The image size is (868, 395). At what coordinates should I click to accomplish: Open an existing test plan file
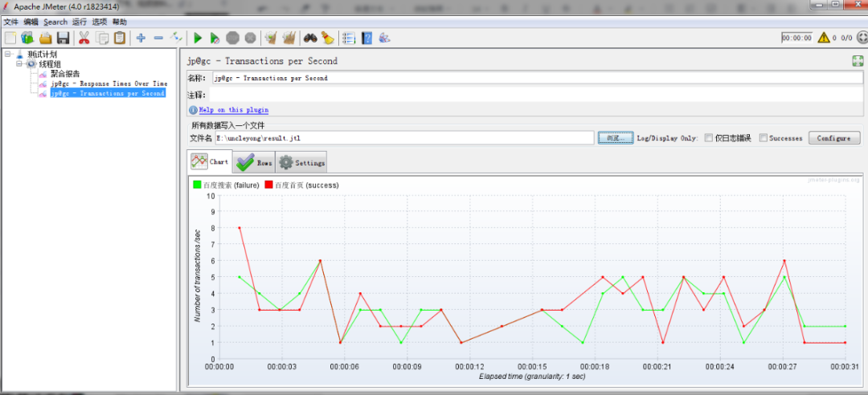tap(45, 38)
